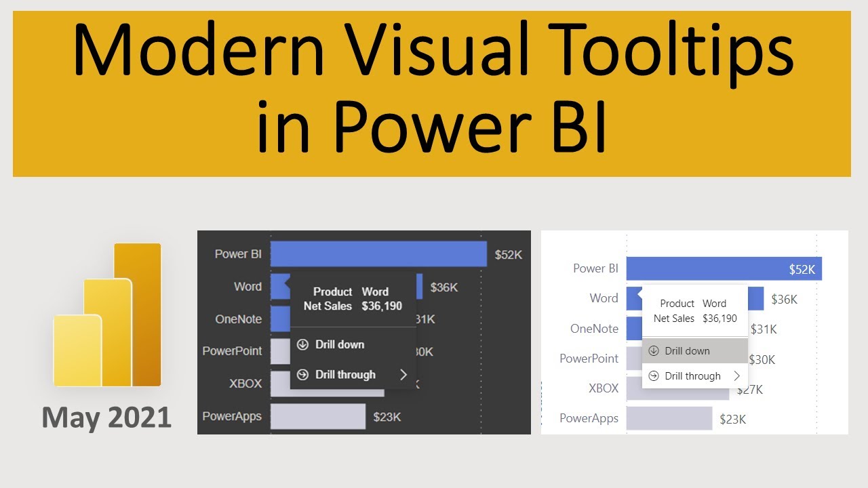The width and height of the screenshot is (868, 488).
Task: Click 'OneNote' axis label in light chart
Action: 594,329
